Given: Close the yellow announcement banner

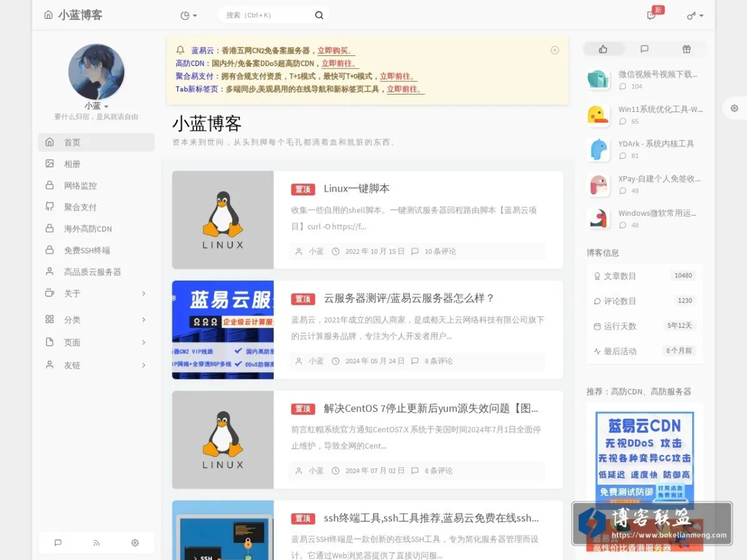Looking at the screenshot, I should [x=555, y=50].
